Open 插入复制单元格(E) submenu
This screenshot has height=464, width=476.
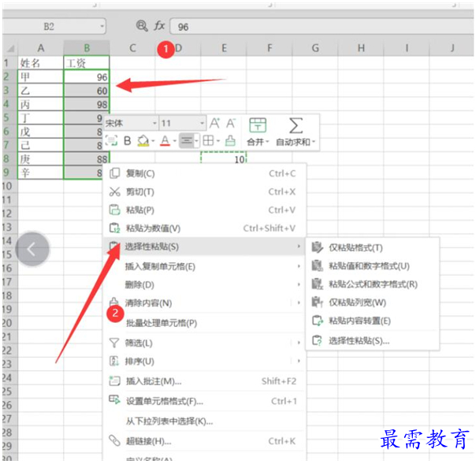(204, 266)
